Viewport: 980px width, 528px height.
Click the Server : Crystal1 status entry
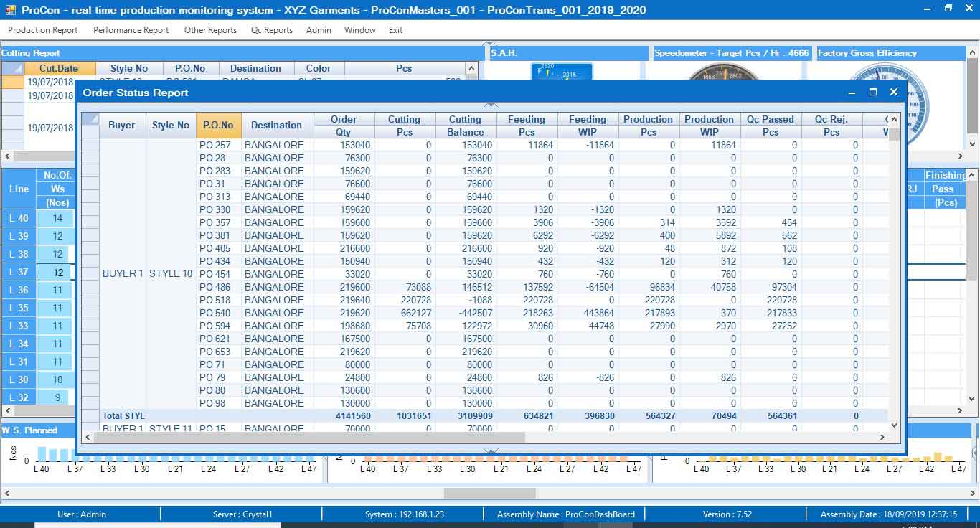pos(242,514)
